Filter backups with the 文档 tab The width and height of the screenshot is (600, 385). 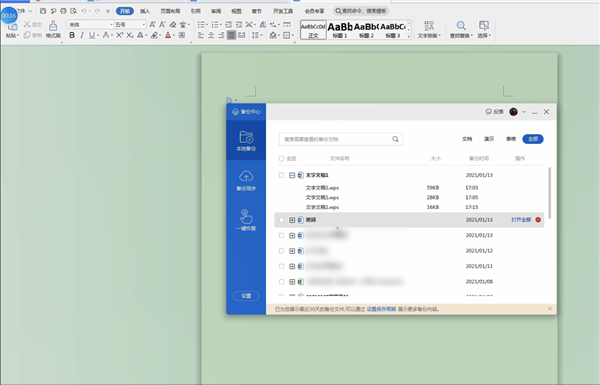click(467, 139)
